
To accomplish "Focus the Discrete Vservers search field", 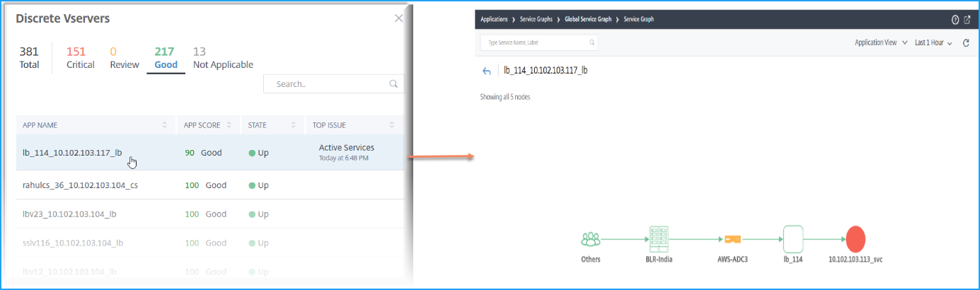I will (x=333, y=83).
